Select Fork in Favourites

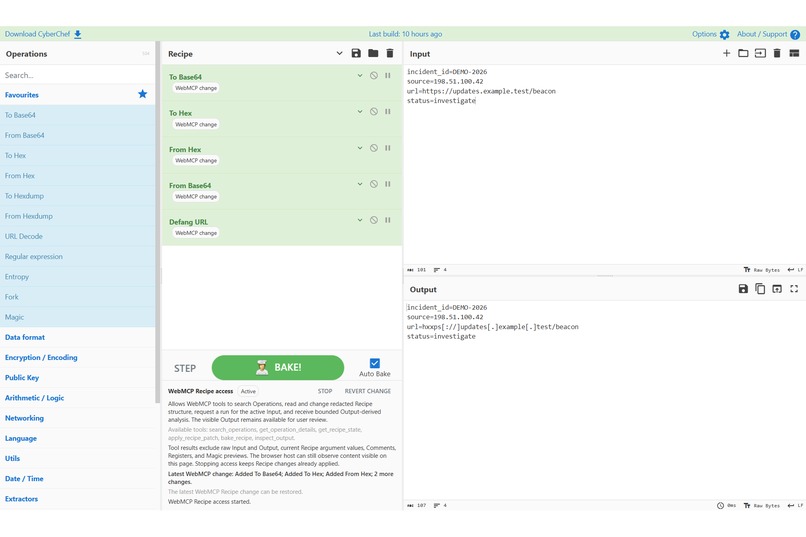(77, 297)
